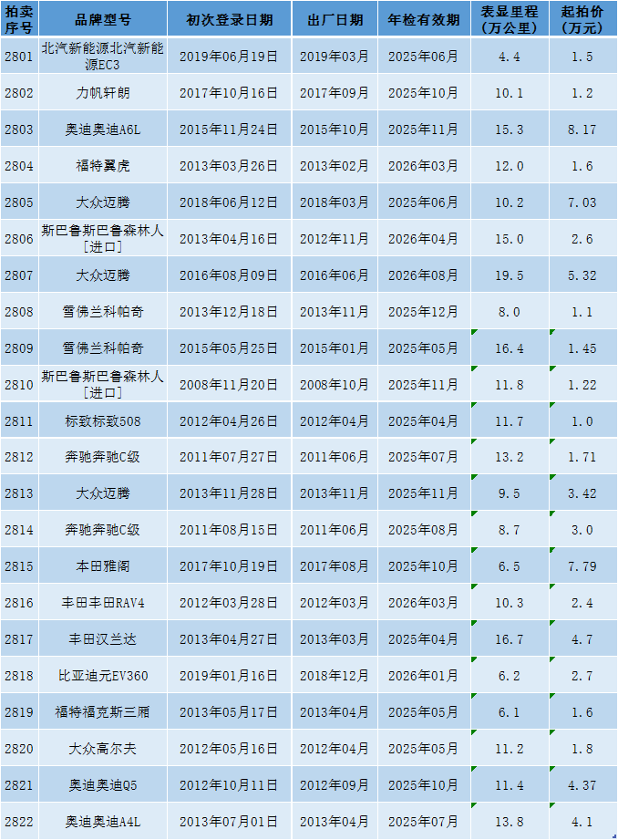Click factory date 2015年01月 cell
618x840 pixels.
point(335,347)
